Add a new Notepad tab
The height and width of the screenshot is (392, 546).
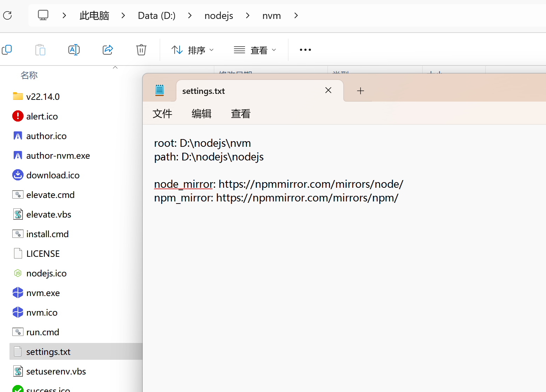[360, 91]
